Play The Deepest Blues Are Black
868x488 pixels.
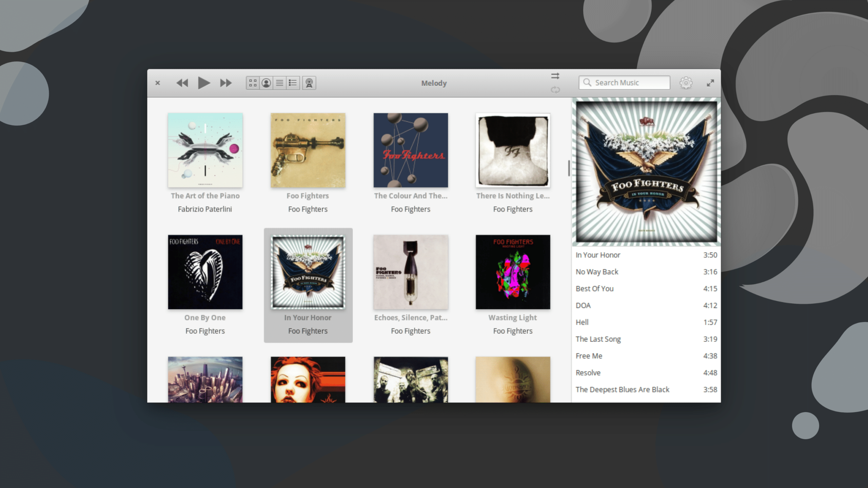point(646,390)
